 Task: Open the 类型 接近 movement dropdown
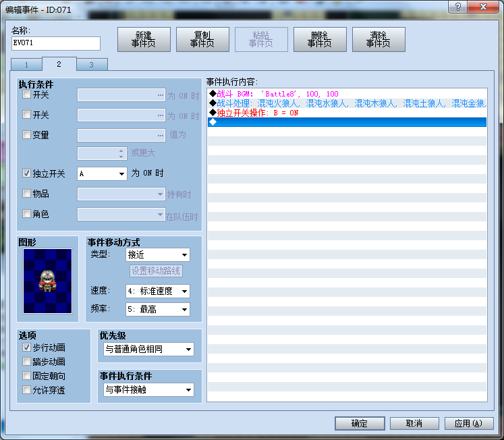[x=157, y=255]
